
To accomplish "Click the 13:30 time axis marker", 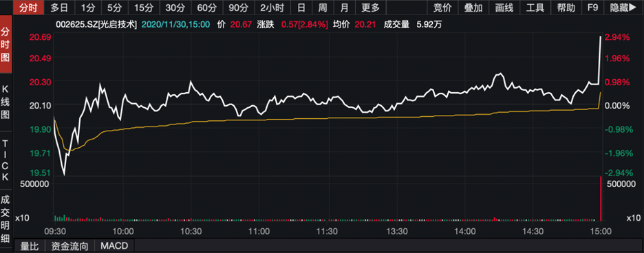I will point(397,232).
